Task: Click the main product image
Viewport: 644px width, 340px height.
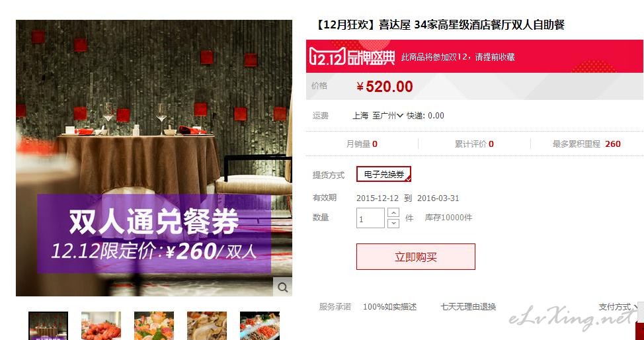Action: 154,158
